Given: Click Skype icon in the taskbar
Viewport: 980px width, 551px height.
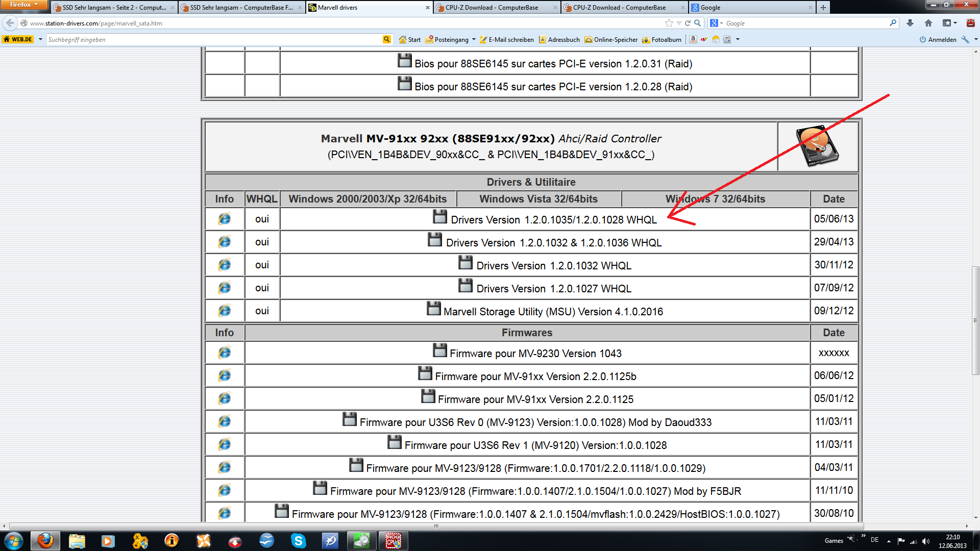Looking at the screenshot, I should click(298, 540).
